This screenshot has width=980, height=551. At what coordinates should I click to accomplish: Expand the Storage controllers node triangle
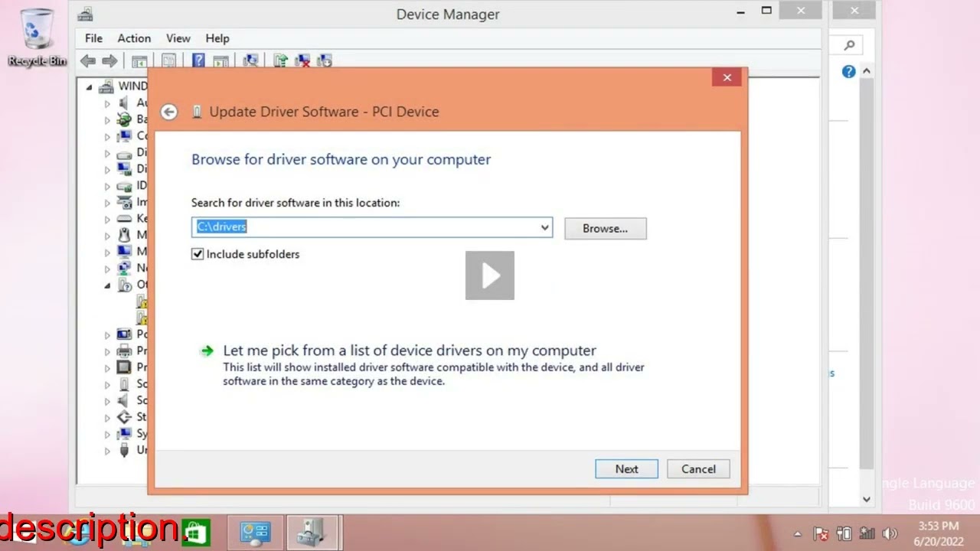pos(107,418)
